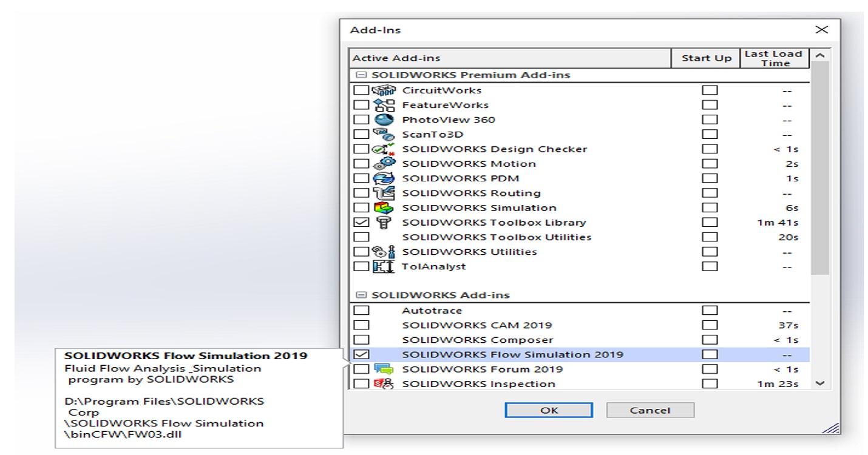
Task: Uncheck SOLIDWORKS Toolbox Library active checkbox
Action: coord(361,223)
